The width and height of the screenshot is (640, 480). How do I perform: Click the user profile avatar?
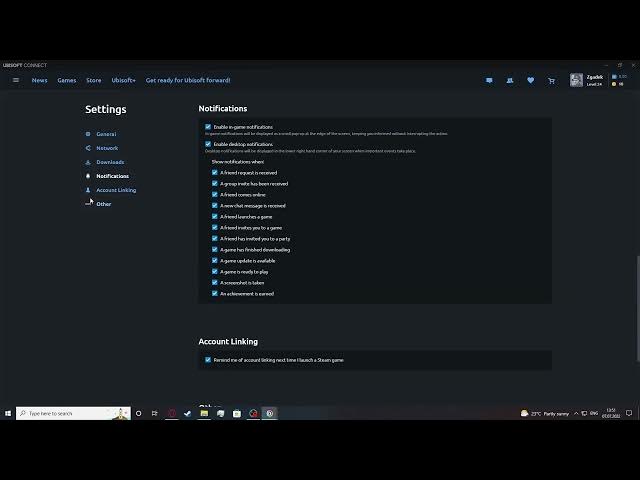tap(576, 80)
